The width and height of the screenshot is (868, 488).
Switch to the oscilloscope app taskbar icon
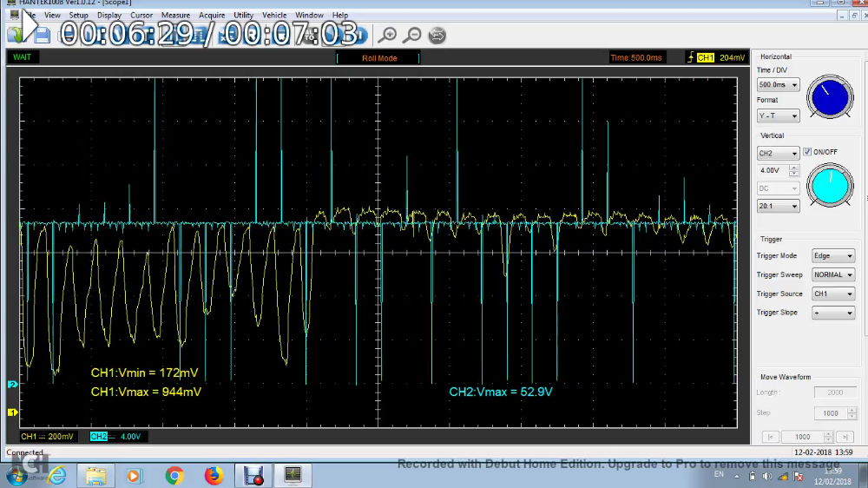click(x=293, y=476)
